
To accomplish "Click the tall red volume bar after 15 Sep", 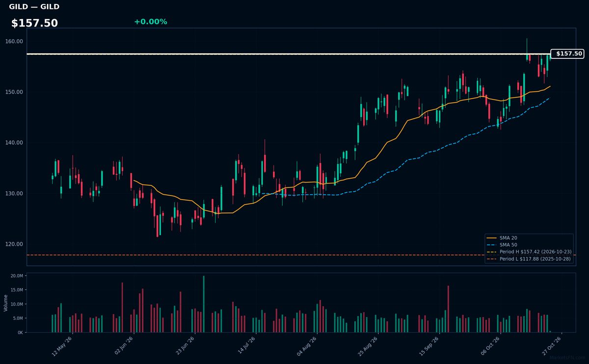I will click(448, 309).
